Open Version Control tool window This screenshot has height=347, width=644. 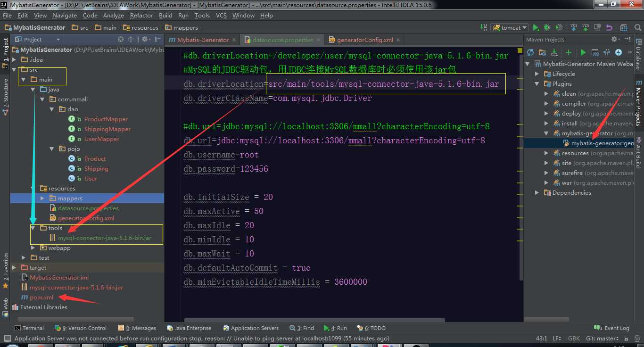coord(81,328)
